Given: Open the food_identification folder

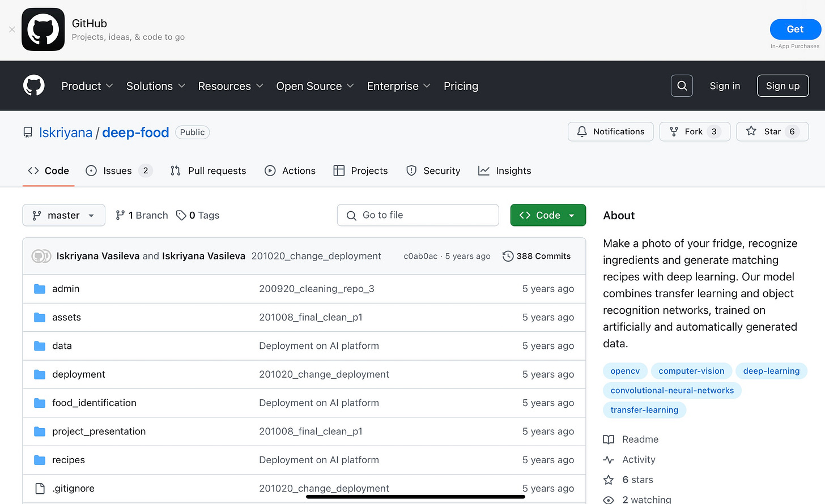Looking at the screenshot, I should 94,403.
